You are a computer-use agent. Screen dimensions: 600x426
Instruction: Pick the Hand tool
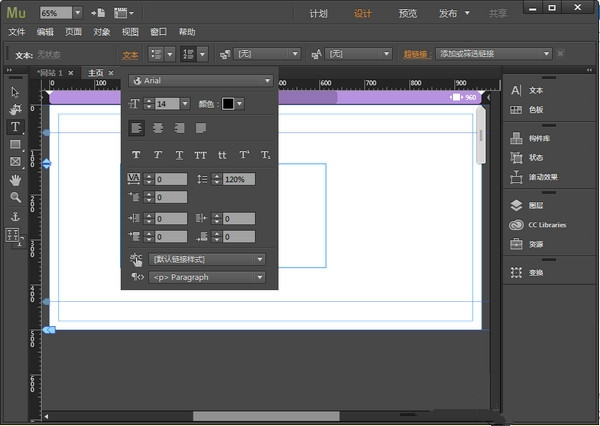(x=15, y=180)
